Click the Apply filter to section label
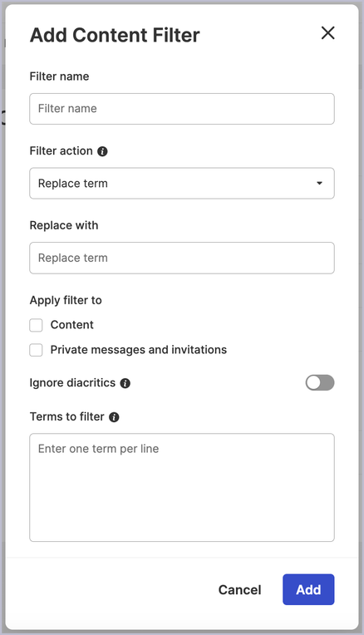Viewport: 364px width, 635px height. tap(66, 301)
